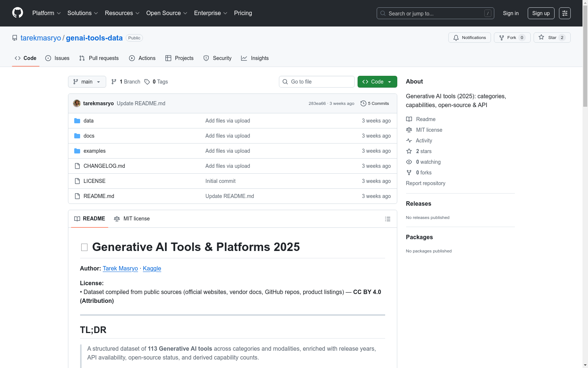This screenshot has width=588, height=368.
Task: Open the appearance settings icon in header
Action: pyautogui.click(x=565, y=13)
